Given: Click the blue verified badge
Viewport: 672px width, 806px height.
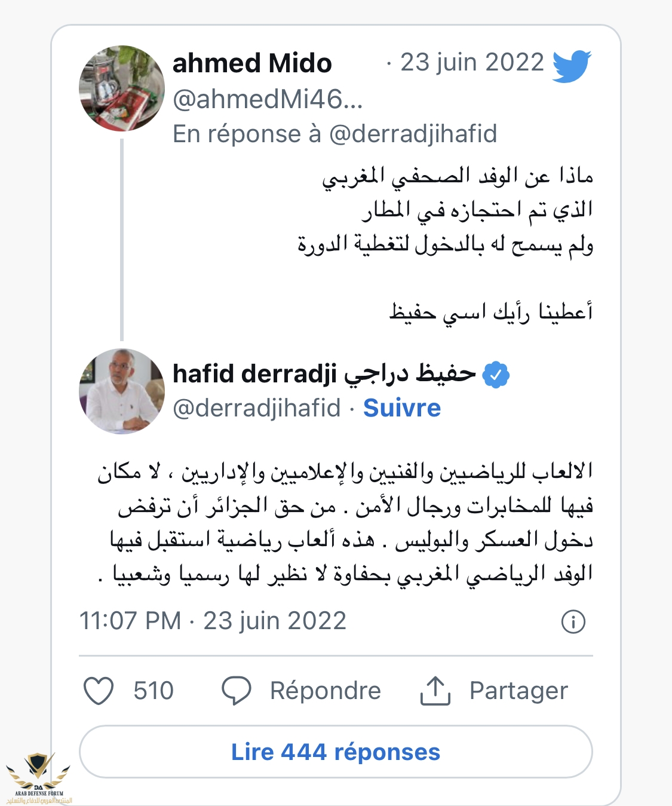Looking at the screenshot, I should coord(496,375).
